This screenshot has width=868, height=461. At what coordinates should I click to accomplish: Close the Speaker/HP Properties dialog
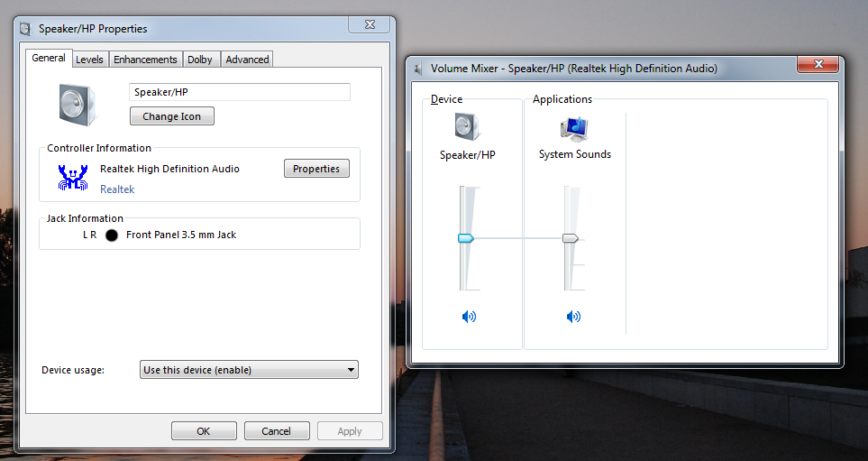coord(370,25)
